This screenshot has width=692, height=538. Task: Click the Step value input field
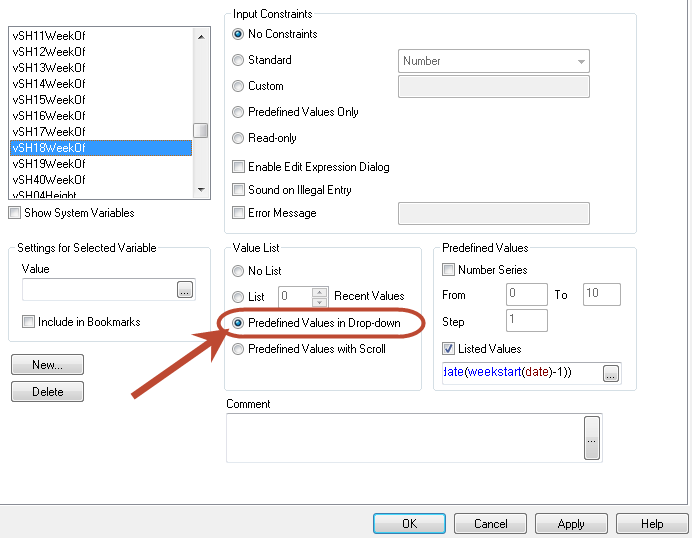point(526,321)
